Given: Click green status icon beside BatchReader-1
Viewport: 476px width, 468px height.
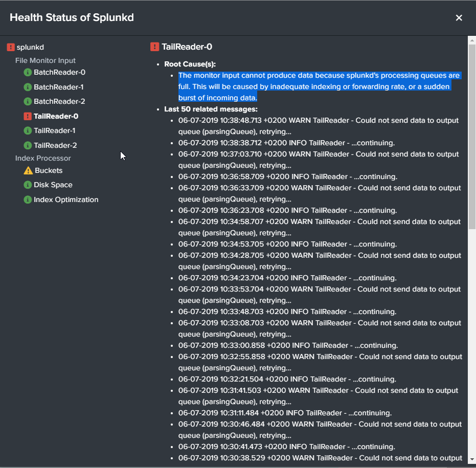Looking at the screenshot, I should pyautogui.click(x=28, y=87).
